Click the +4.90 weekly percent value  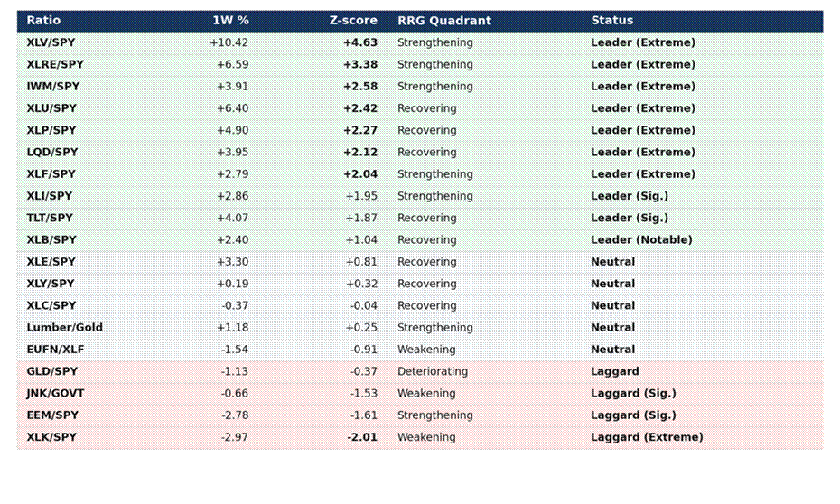(232, 130)
